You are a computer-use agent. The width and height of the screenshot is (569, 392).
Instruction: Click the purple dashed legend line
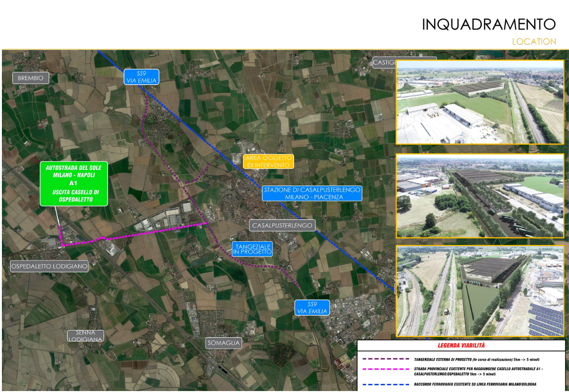pos(386,359)
